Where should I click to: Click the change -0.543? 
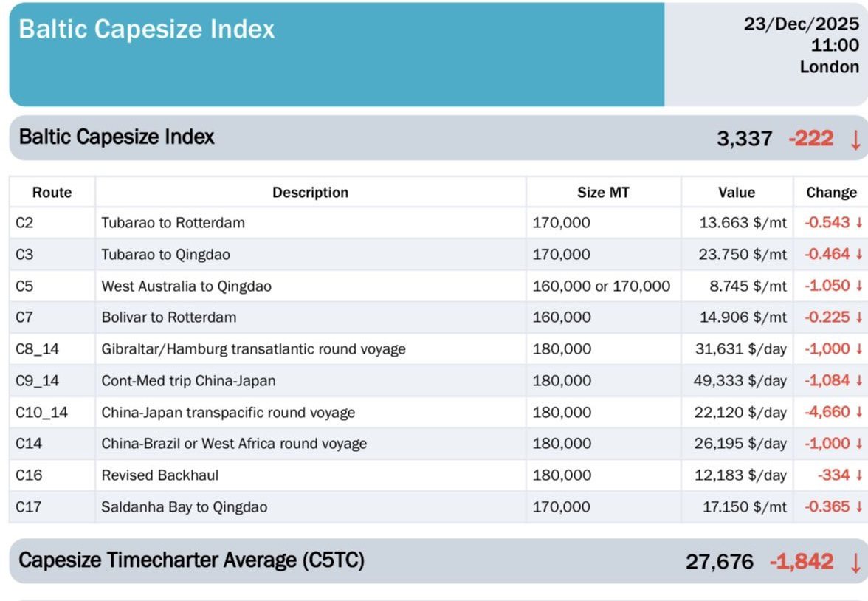(x=827, y=223)
